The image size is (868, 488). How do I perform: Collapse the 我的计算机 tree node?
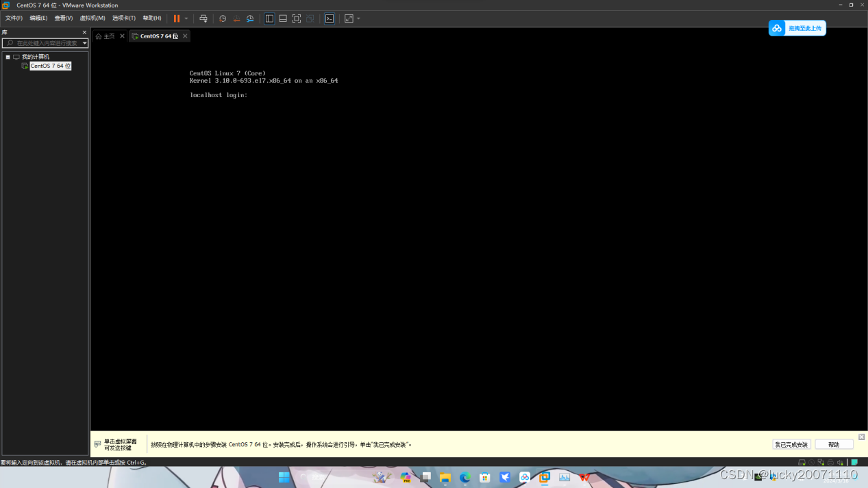click(8, 57)
